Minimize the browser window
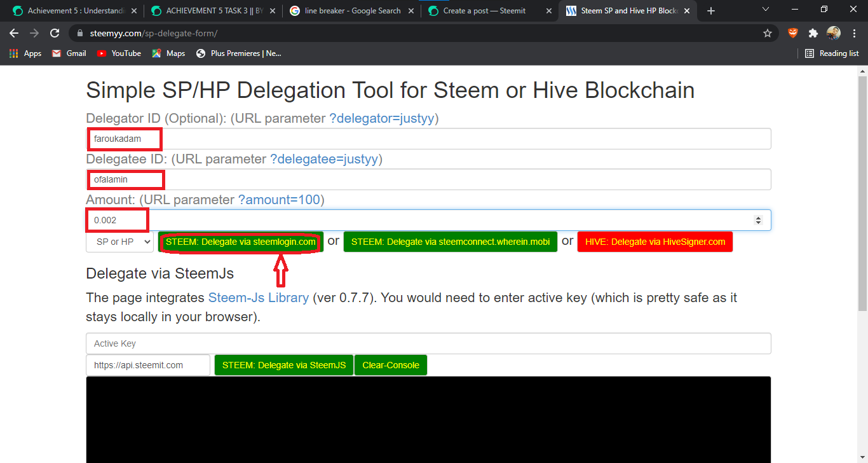Screen dimensions: 868x463 click(x=795, y=10)
